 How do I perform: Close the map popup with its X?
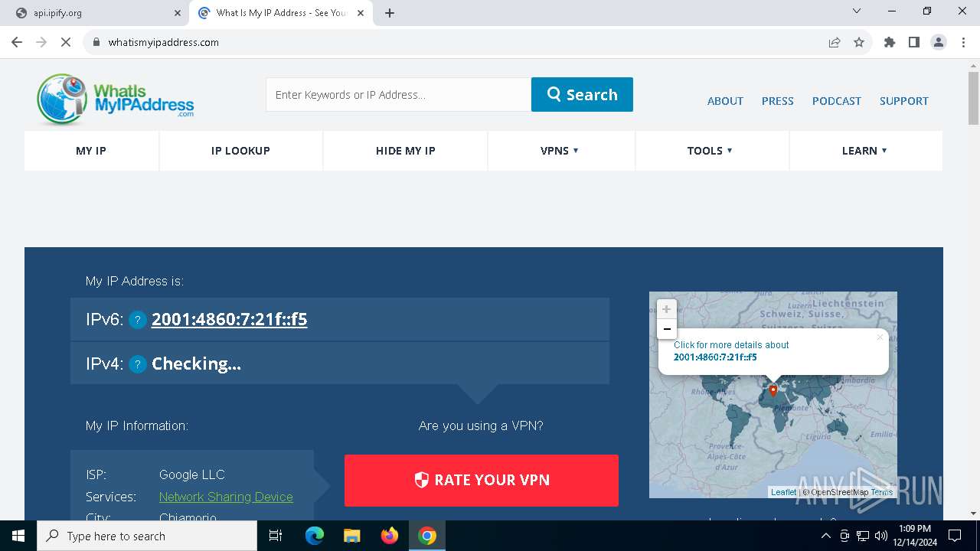coord(880,337)
